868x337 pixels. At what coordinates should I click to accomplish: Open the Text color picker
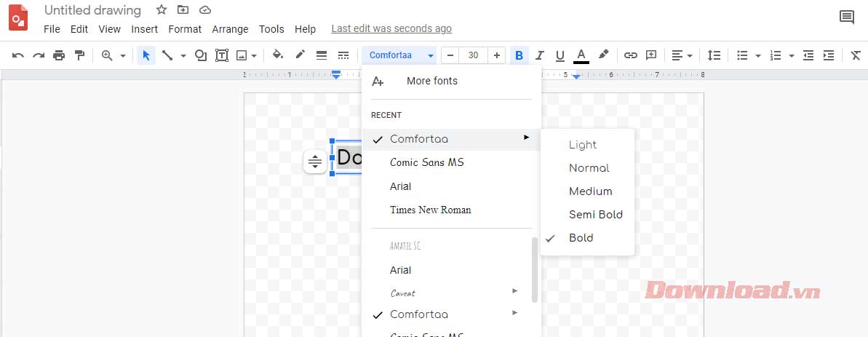581,55
